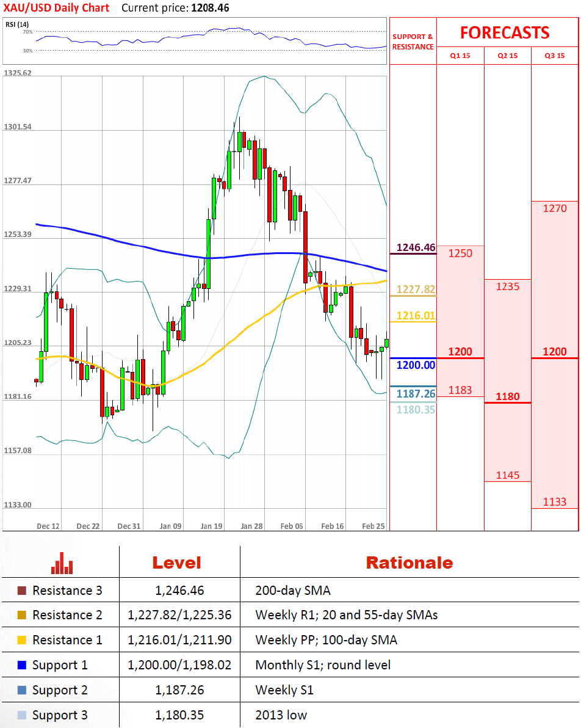Click the level cell 1,180.35 in table
The width and height of the screenshot is (581, 728).
[179, 715]
